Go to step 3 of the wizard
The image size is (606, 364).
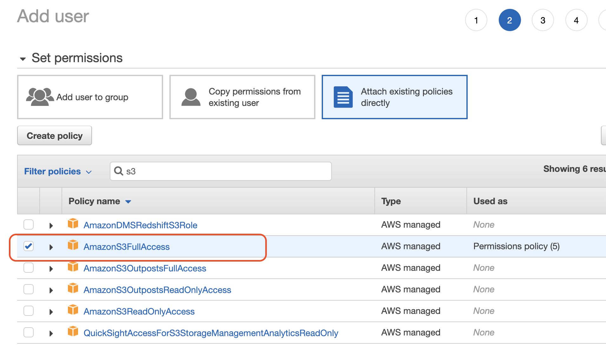[x=543, y=20]
